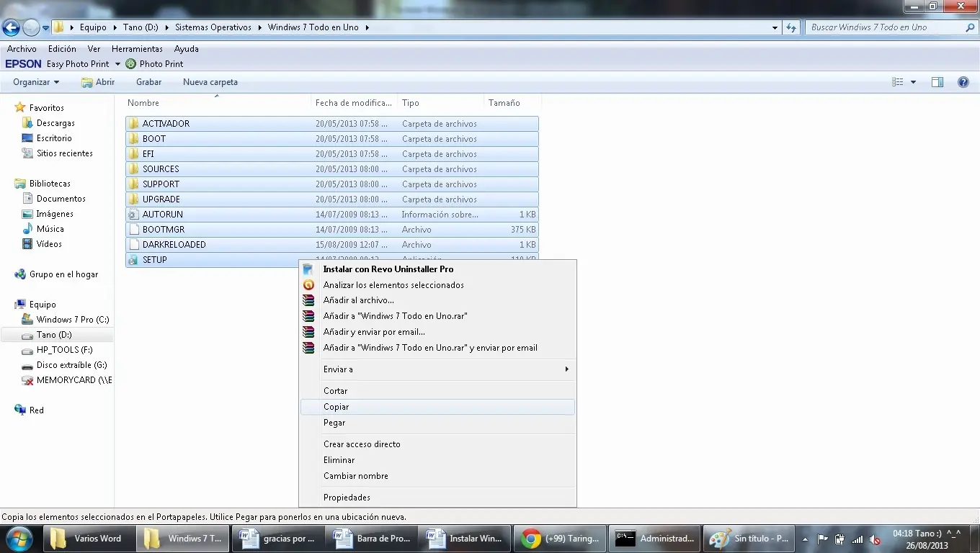Select the UPGRADE folder name
This screenshot has width=980, height=553.
pyautogui.click(x=161, y=199)
